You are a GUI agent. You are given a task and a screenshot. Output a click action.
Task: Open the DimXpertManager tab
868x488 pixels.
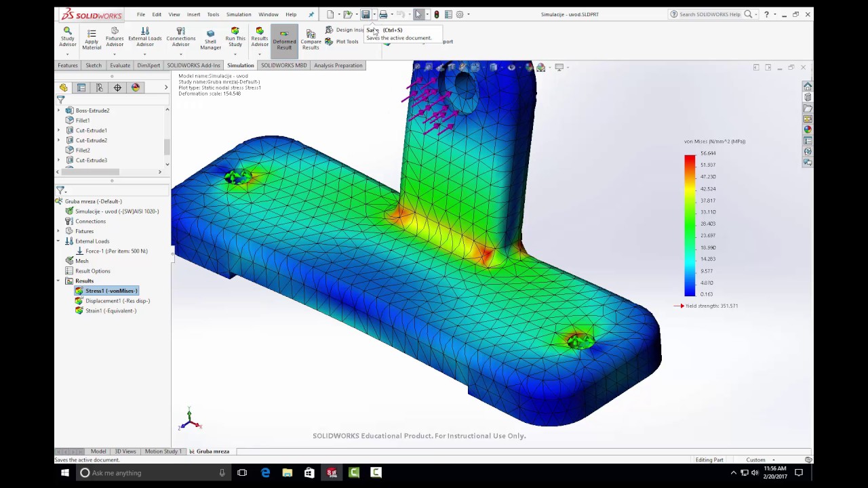pyautogui.click(x=117, y=87)
